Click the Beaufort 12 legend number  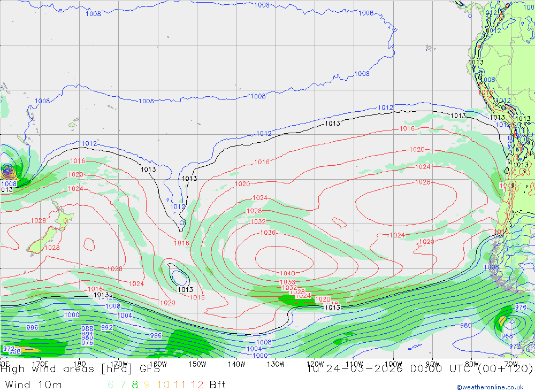point(197,385)
